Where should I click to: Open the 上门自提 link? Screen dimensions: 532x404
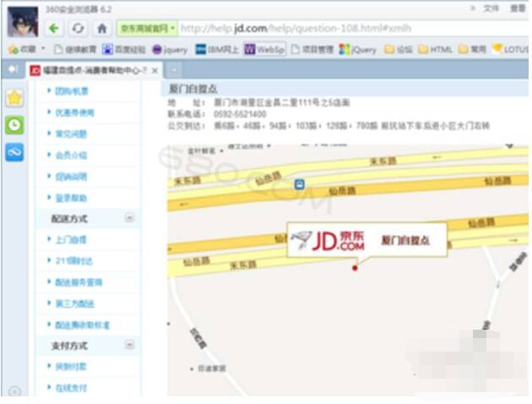point(71,240)
